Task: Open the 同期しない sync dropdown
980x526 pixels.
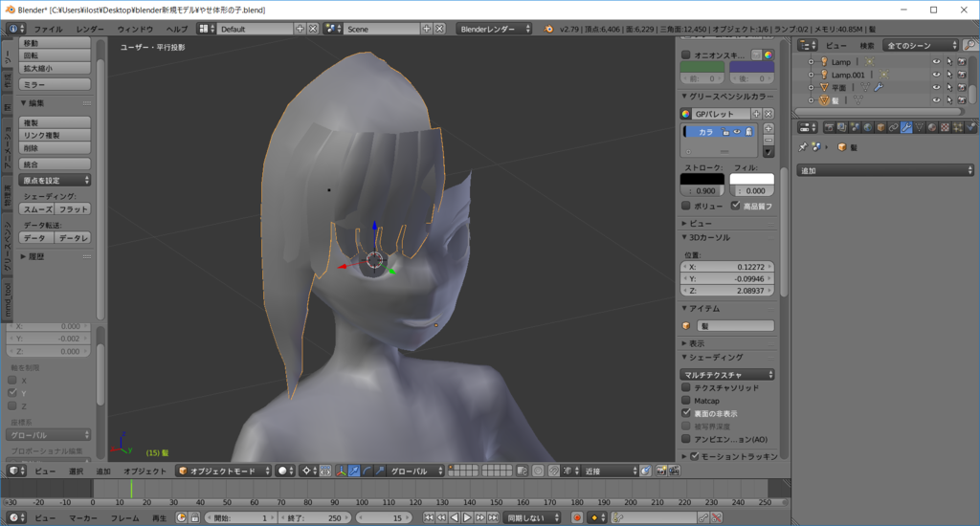Action: [532, 518]
